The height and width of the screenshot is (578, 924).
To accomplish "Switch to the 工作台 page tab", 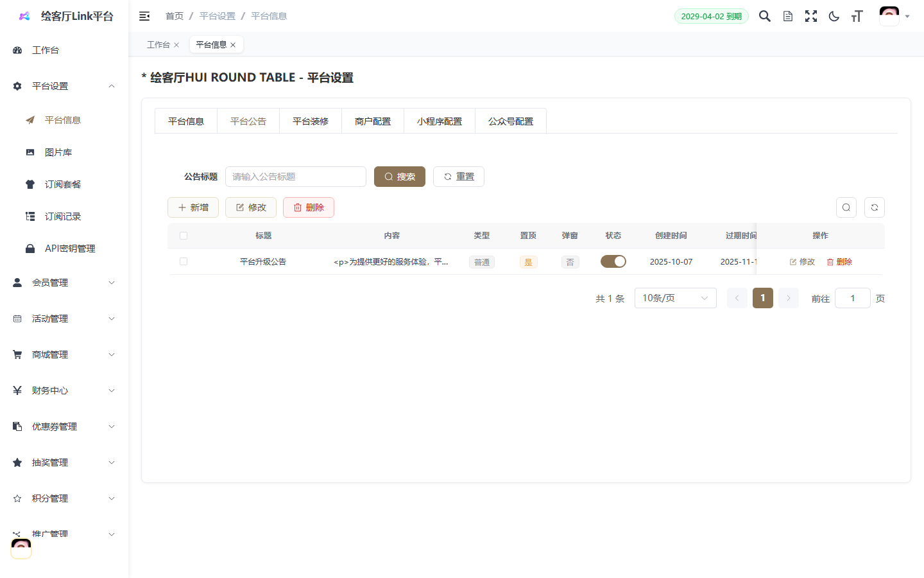I will 158,45.
